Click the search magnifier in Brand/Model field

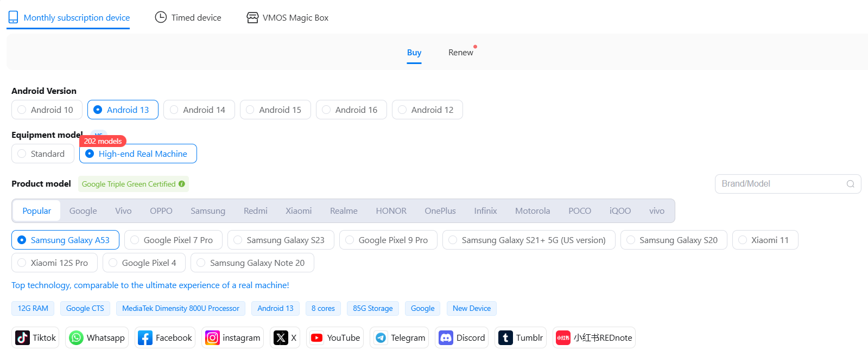click(x=851, y=184)
